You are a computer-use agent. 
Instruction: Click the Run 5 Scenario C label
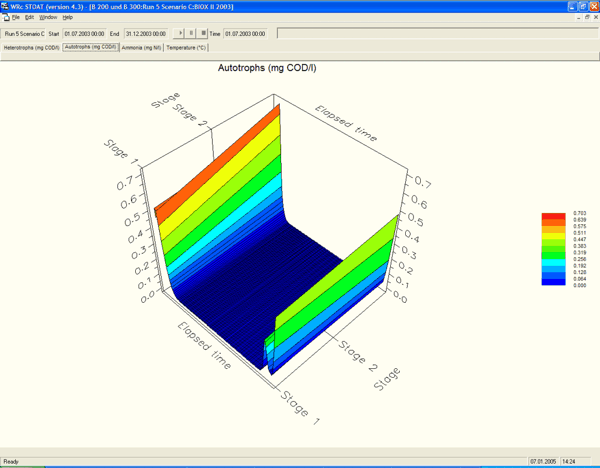24,33
